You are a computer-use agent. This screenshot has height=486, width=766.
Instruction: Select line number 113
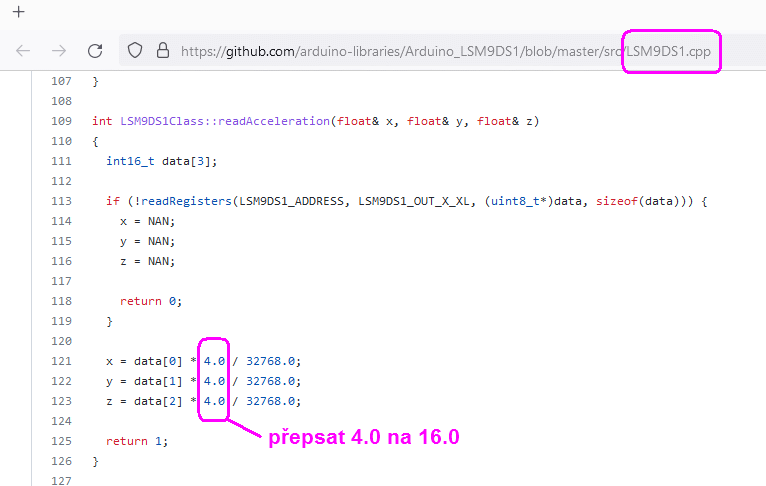pos(60,201)
